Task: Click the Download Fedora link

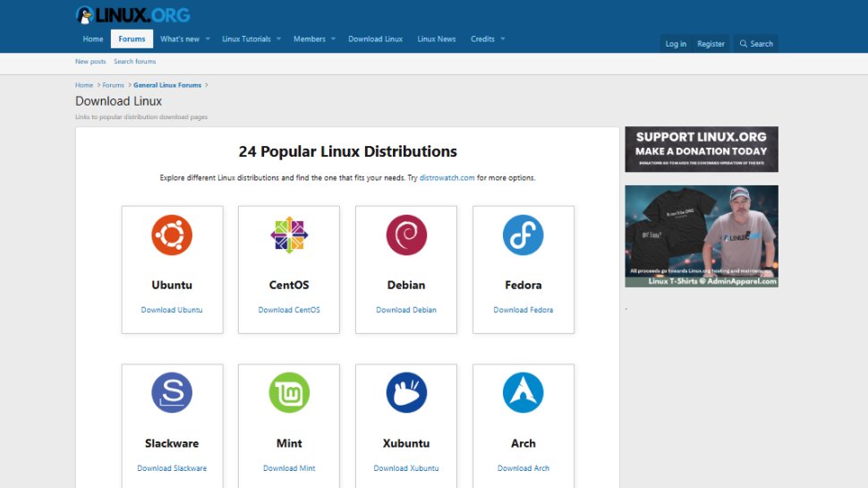Action: 523,310
